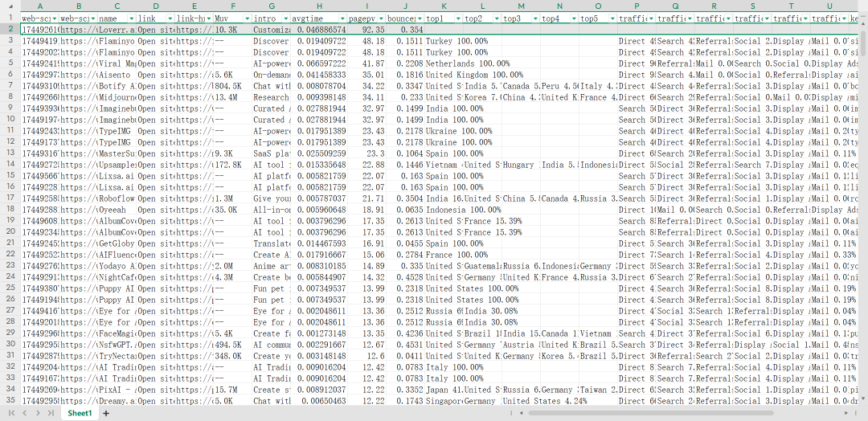Select the Singapore top1 cell
The width and height of the screenshot is (868, 421).
(444, 401)
